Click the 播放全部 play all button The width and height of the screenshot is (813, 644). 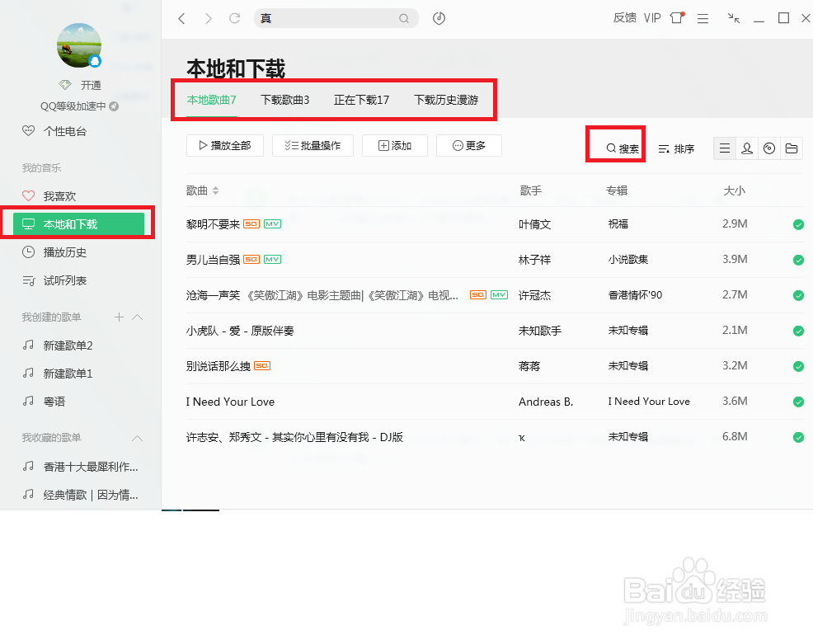[224, 145]
